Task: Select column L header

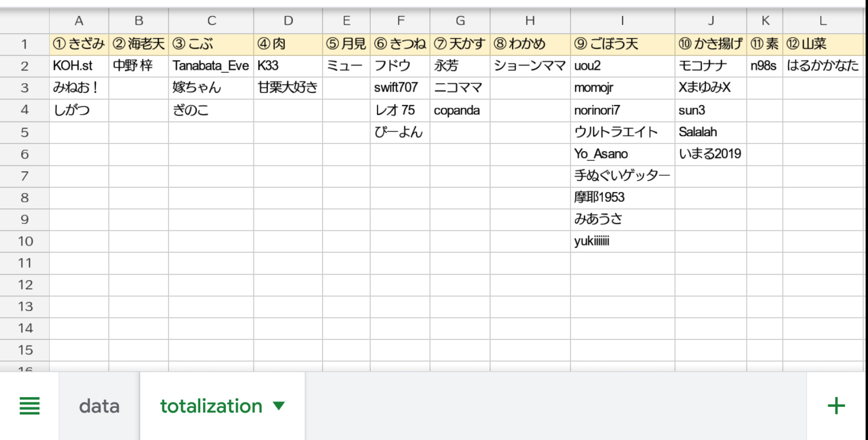Action: 823,21
